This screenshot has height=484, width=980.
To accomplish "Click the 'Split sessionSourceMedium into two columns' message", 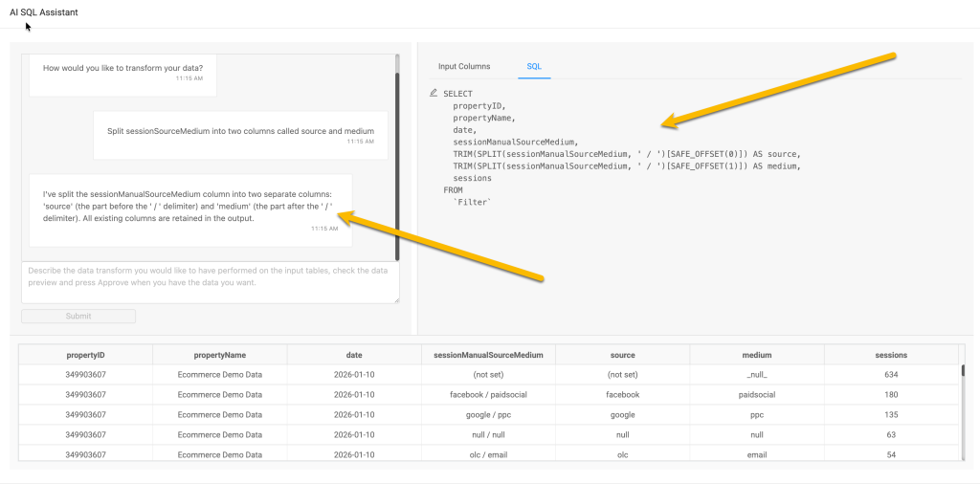I will click(240, 135).
